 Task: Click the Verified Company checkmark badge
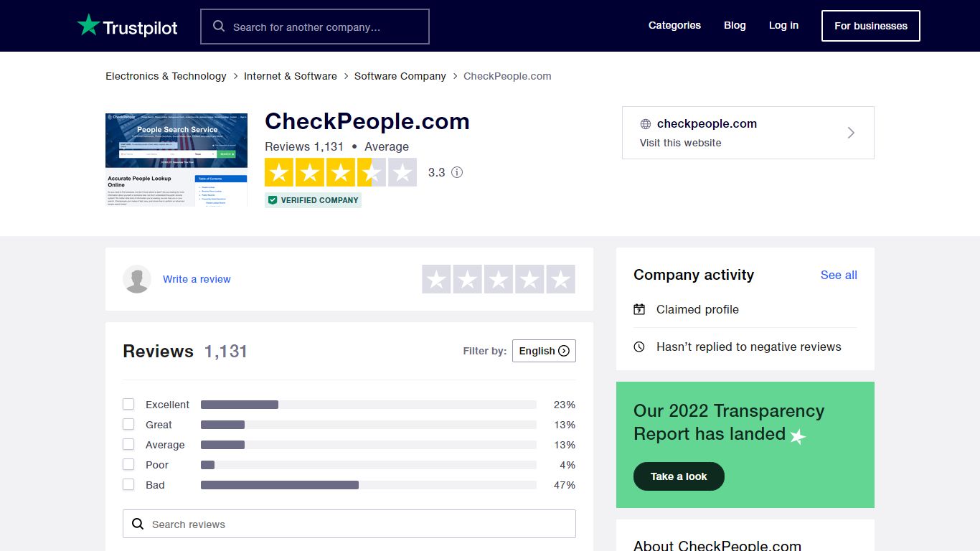(313, 200)
